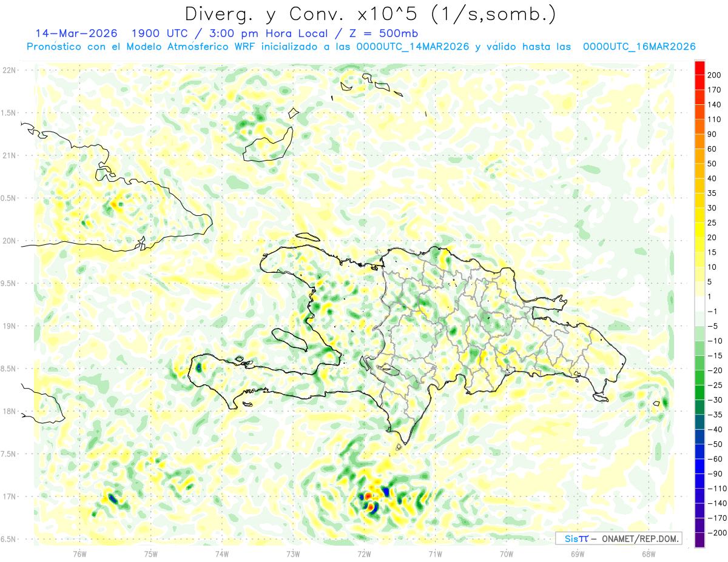Click the '0000UTC_16MAR2026' valid-until timestamp

pyautogui.click(x=639, y=47)
